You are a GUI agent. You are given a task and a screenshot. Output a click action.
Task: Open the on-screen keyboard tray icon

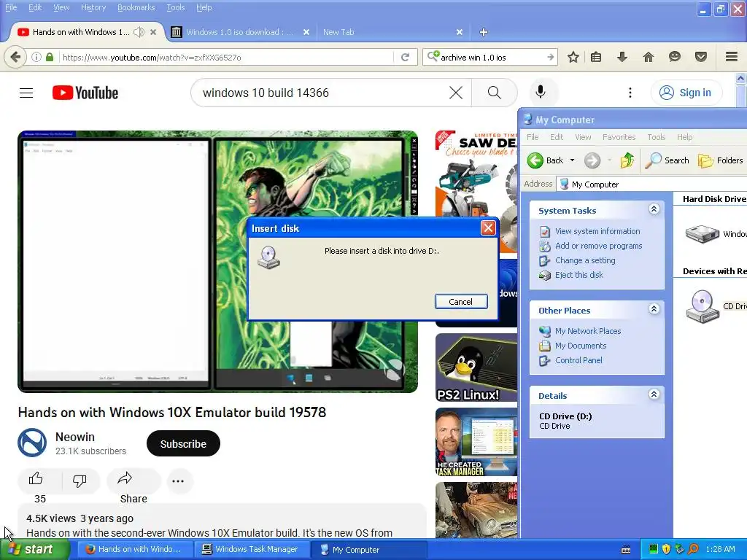click(626, 550)
